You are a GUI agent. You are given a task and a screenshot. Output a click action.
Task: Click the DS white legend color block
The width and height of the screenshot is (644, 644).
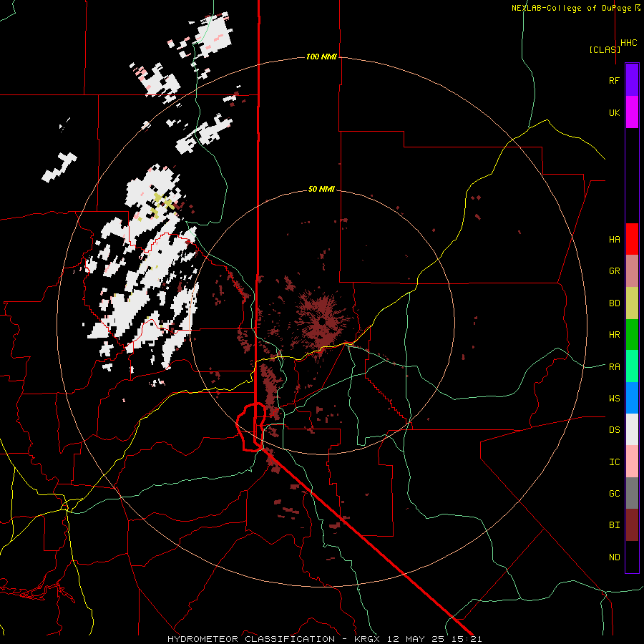coord(632,429)
